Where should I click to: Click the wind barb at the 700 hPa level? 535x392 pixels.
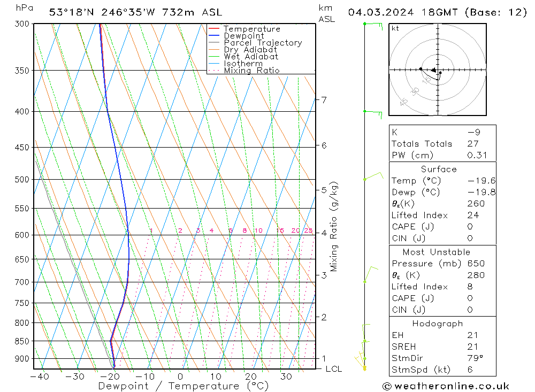pyautogui.click(x=371, y=274)
